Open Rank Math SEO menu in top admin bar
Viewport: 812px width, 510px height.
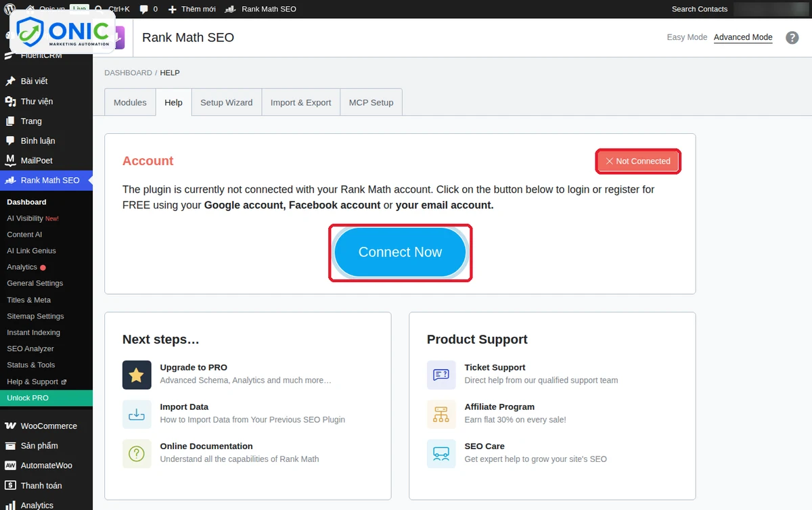261,9
